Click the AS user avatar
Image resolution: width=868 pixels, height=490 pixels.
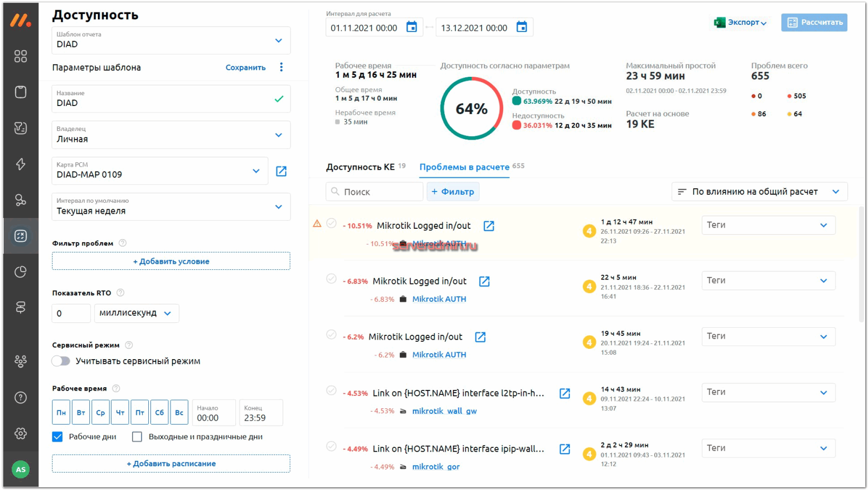(x=21, y=469)
